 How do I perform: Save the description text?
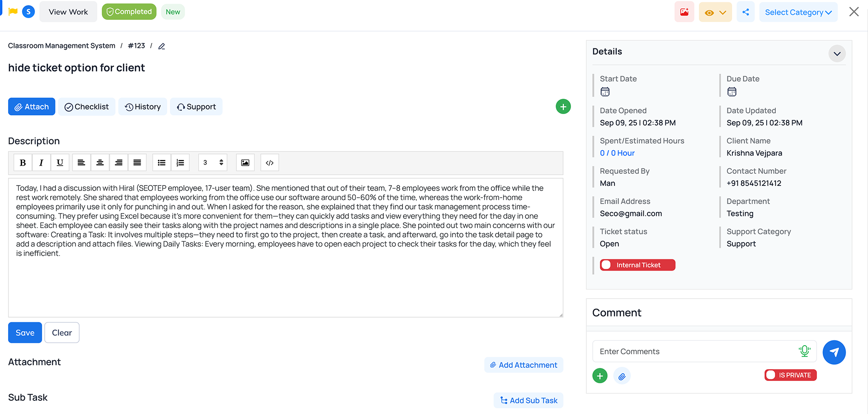25,333
